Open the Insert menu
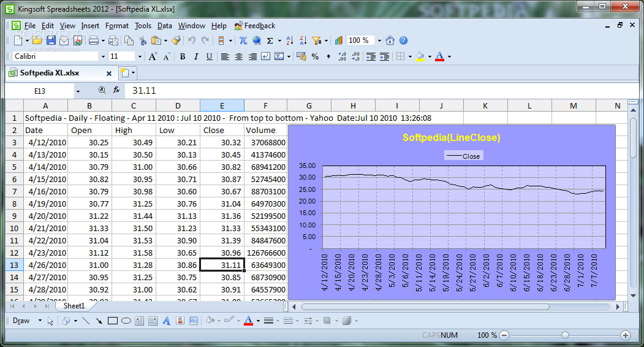The image size is (644, 347). point(90,26)
